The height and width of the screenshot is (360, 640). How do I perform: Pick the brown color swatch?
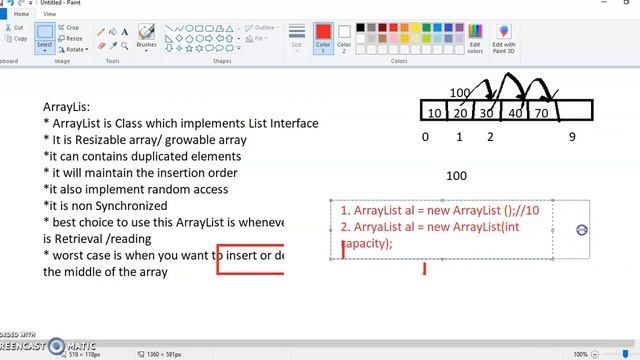pyautogui.click(x=382, y=38)
